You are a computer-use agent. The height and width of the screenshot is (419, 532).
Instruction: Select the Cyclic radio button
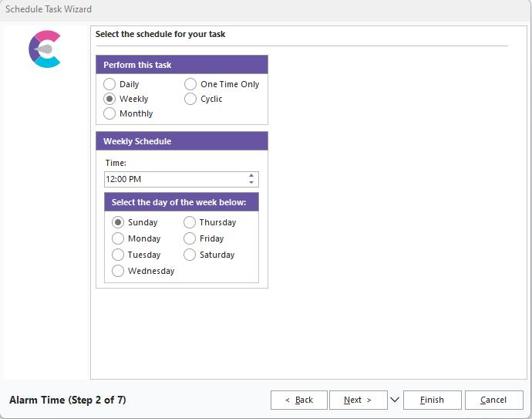tap(190, 99)
